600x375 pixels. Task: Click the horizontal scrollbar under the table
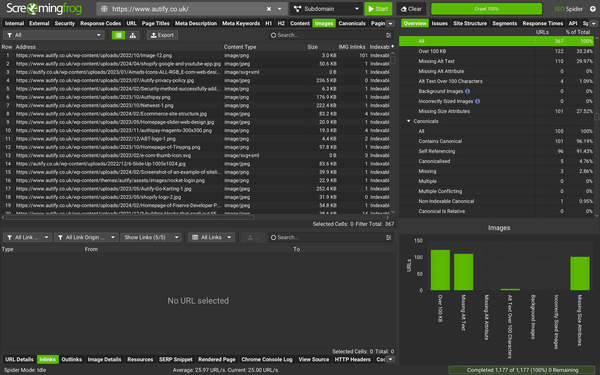click(x=130, y=217)
